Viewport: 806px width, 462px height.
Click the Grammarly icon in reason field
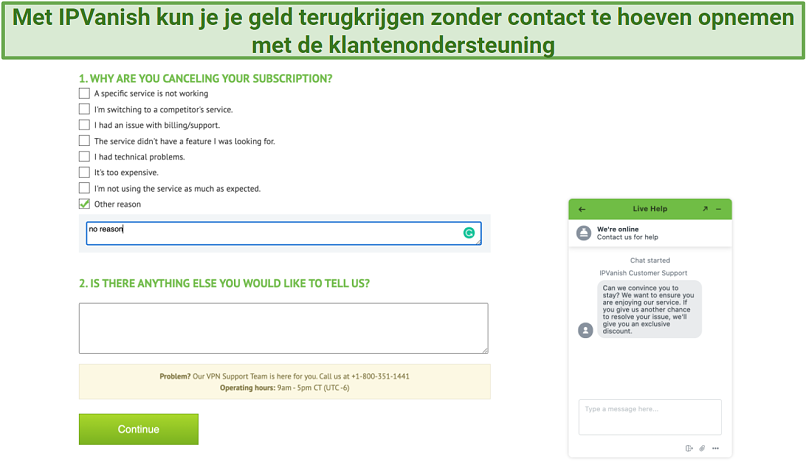[x=469, y=233]
